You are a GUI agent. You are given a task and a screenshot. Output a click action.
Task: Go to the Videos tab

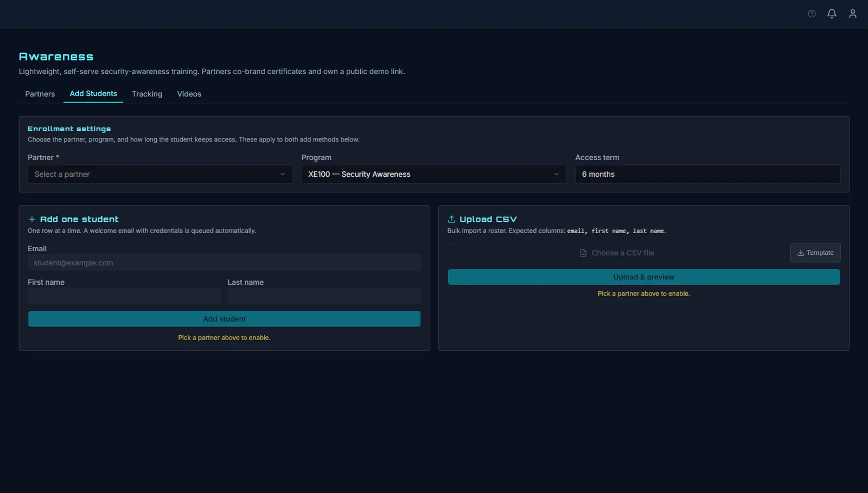click(189, 94)
